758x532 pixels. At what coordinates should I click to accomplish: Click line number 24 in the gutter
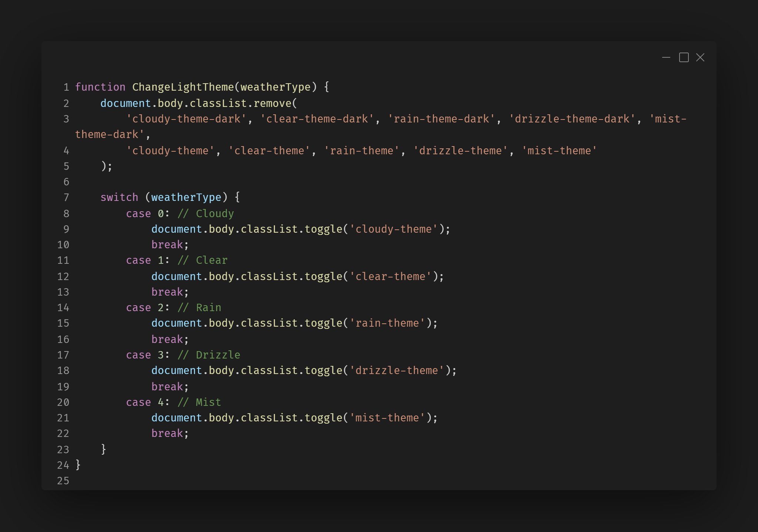point(63,465)
